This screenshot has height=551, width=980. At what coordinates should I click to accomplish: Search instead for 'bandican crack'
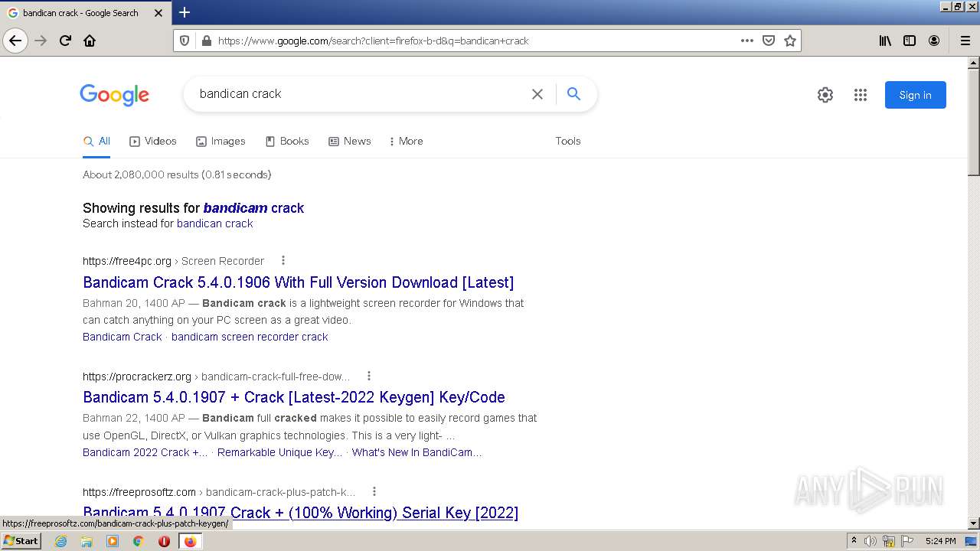click(214, 223)
